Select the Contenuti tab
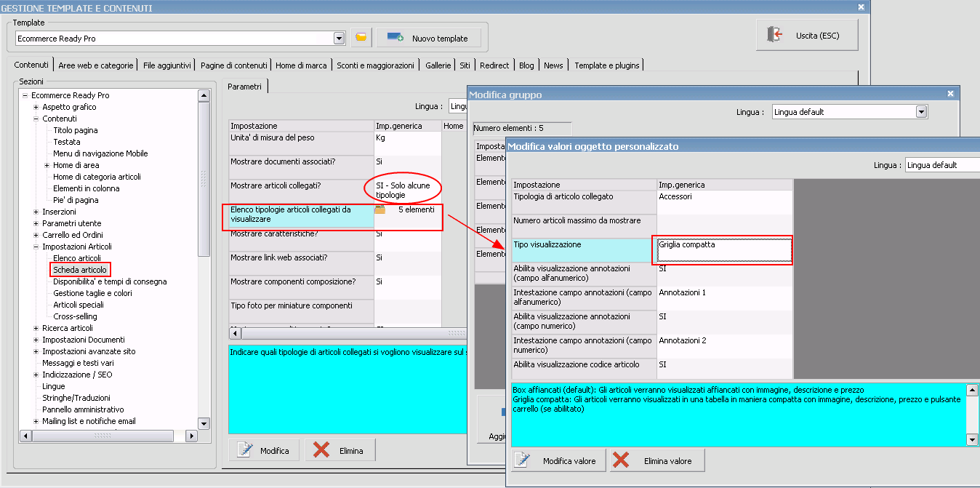Screen dimensions: 980x488 click(31, 65)
